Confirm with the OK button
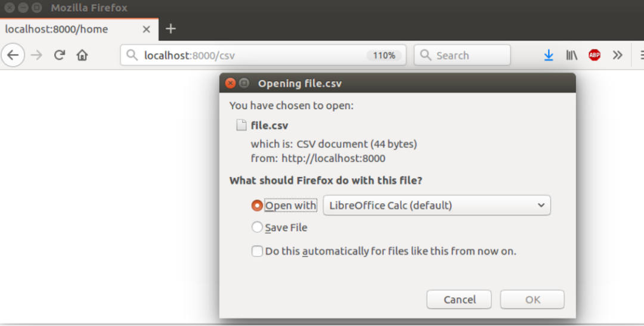Viewport: 644px width, 326px height. click(532, 299)
